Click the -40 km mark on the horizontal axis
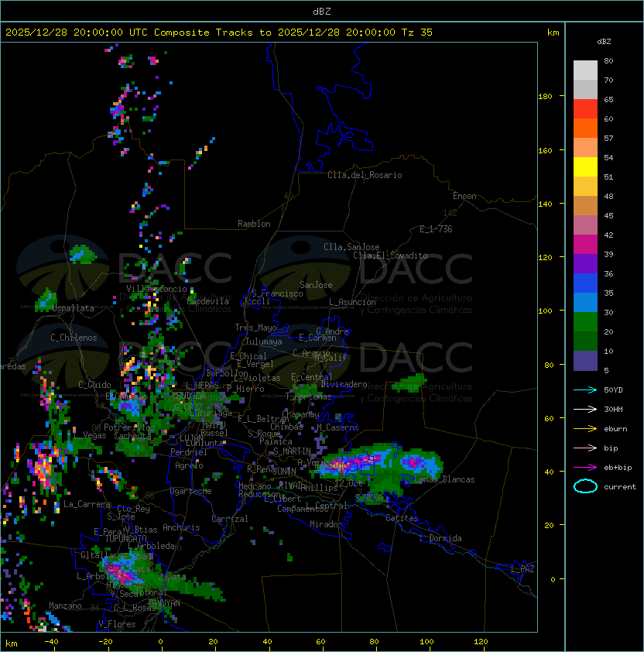This screenshot has height=652, width=644. (x=51, y=642)
